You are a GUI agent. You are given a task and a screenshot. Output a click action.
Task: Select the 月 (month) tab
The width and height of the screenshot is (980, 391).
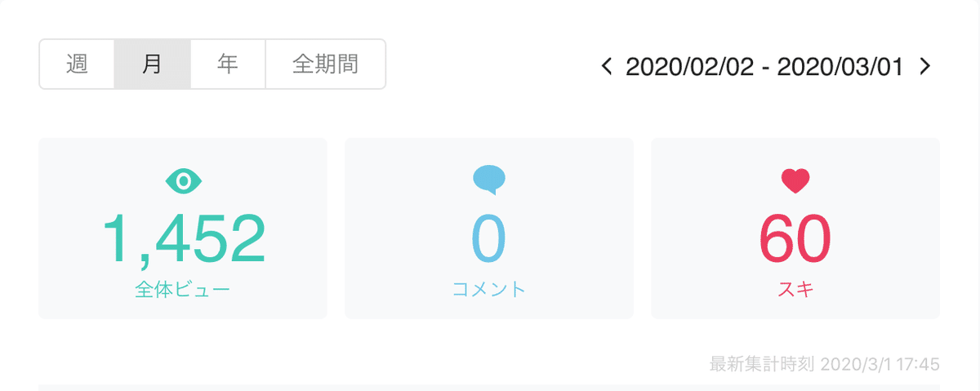152,64
